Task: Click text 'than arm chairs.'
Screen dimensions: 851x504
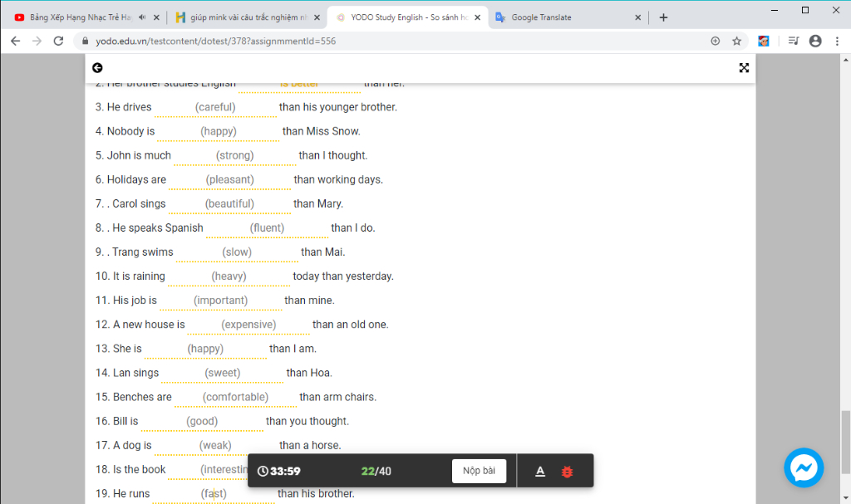Action: (x=338, y=397)
